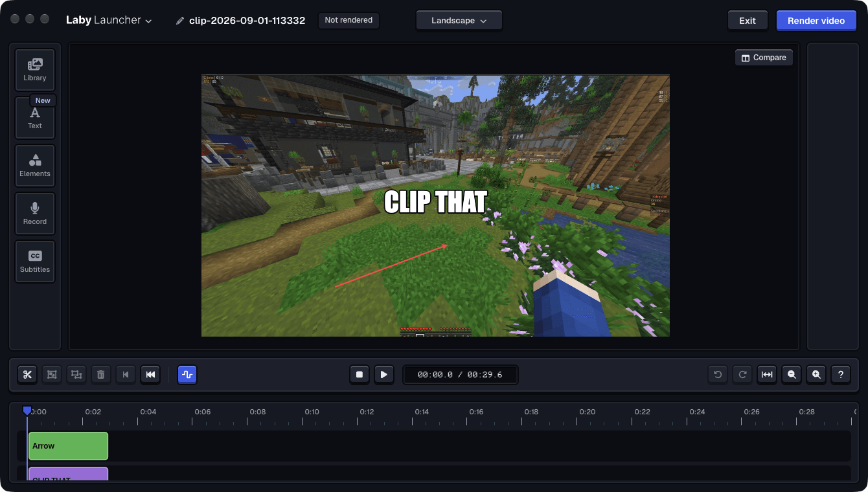Click the 0:26 mark on ruler
This screenshot has height=492, width=868.
click(752, 412)
